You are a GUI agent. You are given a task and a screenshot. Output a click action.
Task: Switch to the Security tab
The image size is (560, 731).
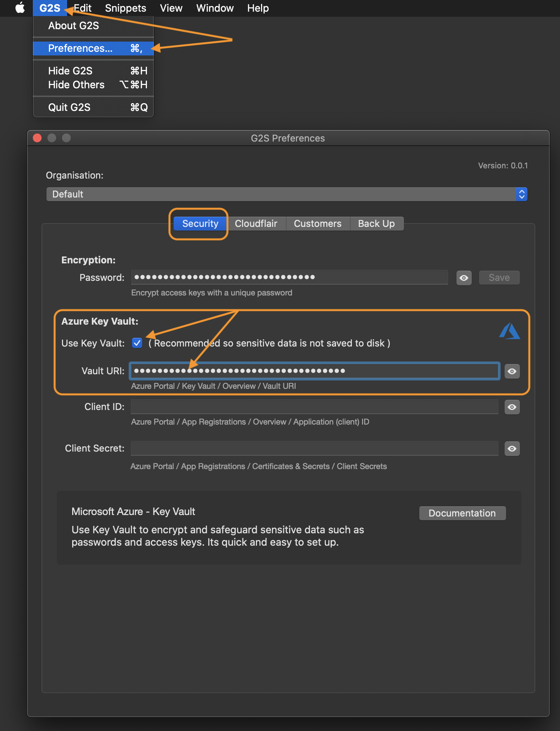200,224
